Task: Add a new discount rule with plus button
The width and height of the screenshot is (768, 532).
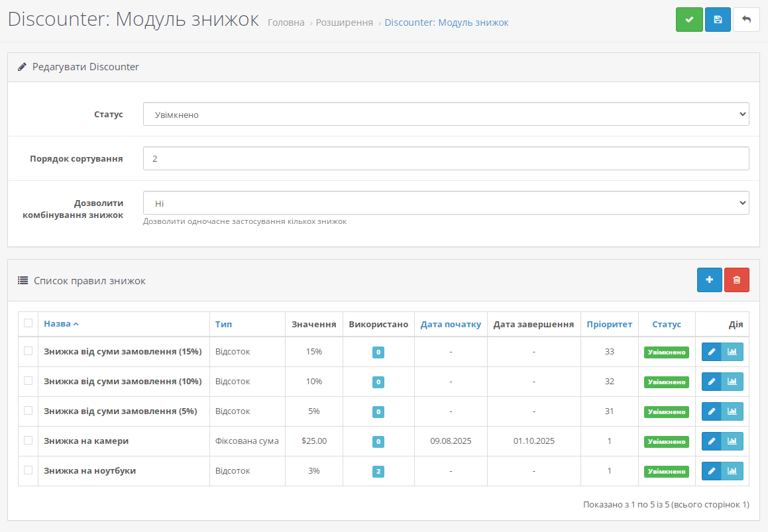Action: coord(709,280)
